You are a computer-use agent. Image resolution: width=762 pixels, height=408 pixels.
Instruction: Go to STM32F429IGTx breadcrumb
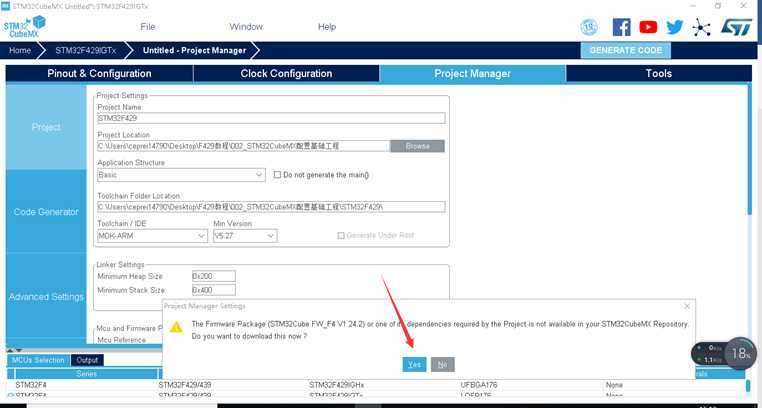(86, 51)
